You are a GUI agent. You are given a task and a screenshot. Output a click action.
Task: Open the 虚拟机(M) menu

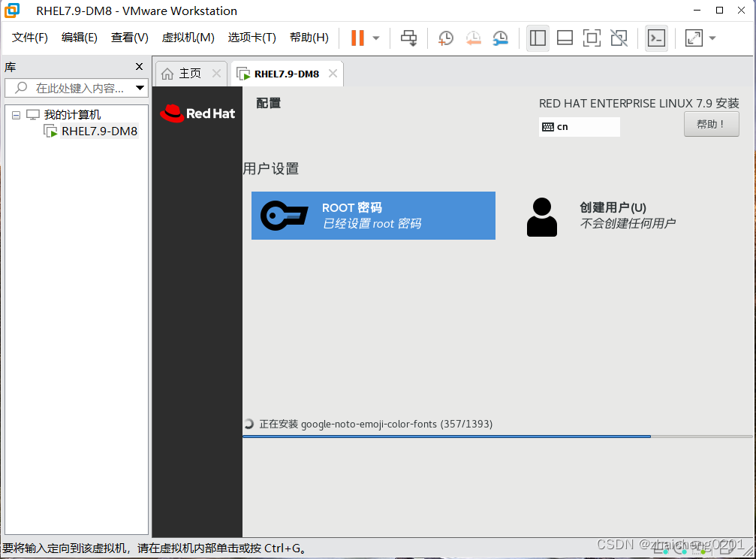[x=188, y=38]
